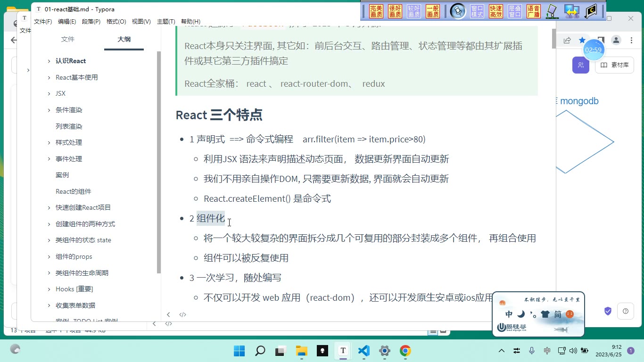Viewport: 644px width, 362px height.
Task: Expand Hooks [重要] outline node
Action: click(x=49, y=289)
